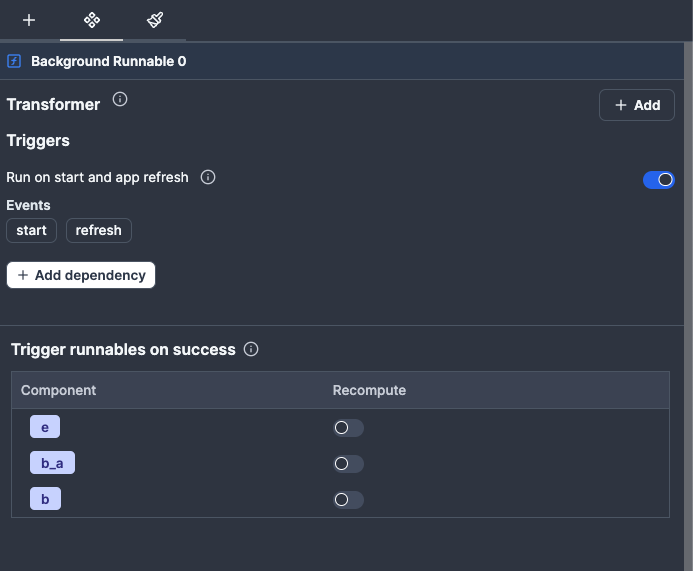Toggle recompute for component b_a
The image size is (693, 571).
click(x=348, y=464)
